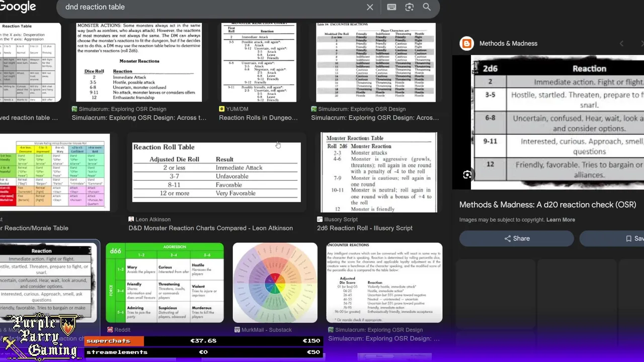Screen dimensions: 644x362
Task: Submit the search with the magnifier icon
Action: click(427, 7)
